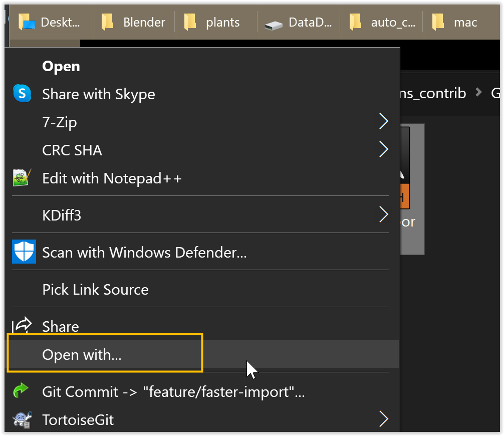Click the DataD drive icon
This screenshot has width=504, height=436.
(274, 25)
